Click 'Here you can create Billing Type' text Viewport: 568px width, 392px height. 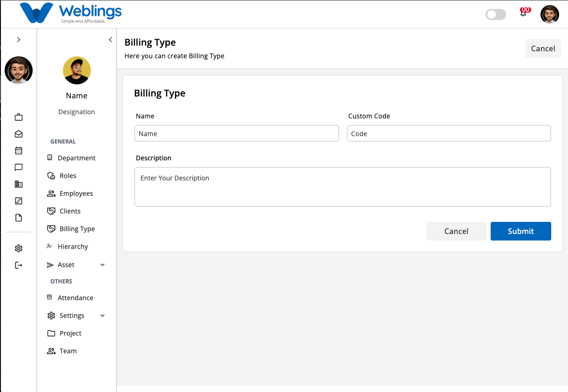174,56
